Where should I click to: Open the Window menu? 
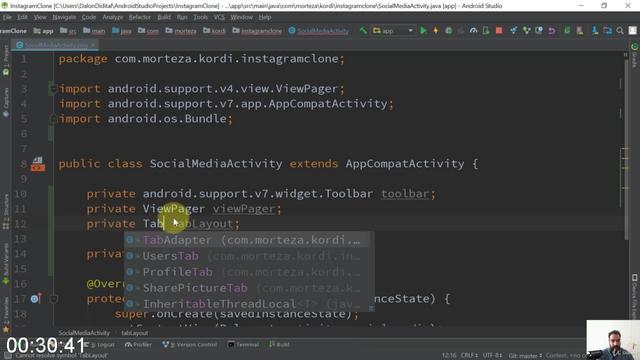[241, 17]
